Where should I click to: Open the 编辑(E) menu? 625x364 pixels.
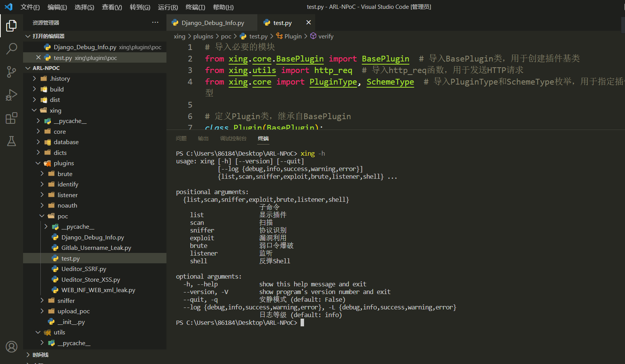tap(57, 7)
